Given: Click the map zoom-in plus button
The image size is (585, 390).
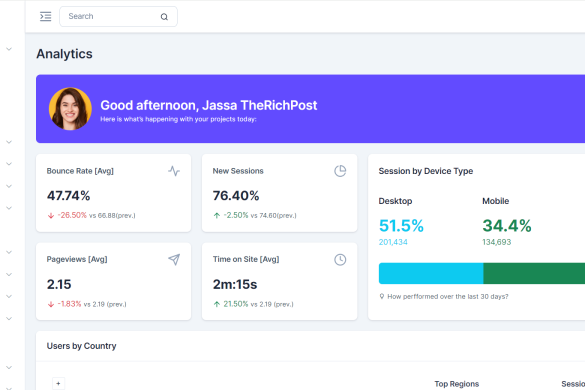Looking at the screenshot, I should 58,383.
